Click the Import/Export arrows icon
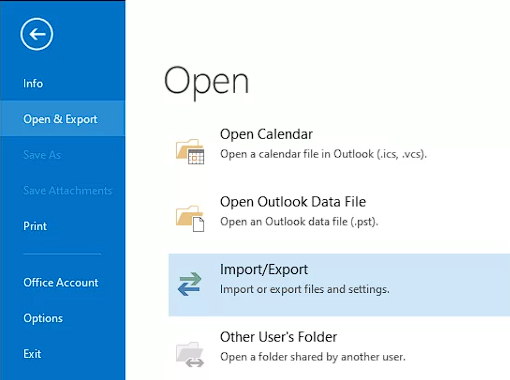The image size is (510, 380). [189, 284]
